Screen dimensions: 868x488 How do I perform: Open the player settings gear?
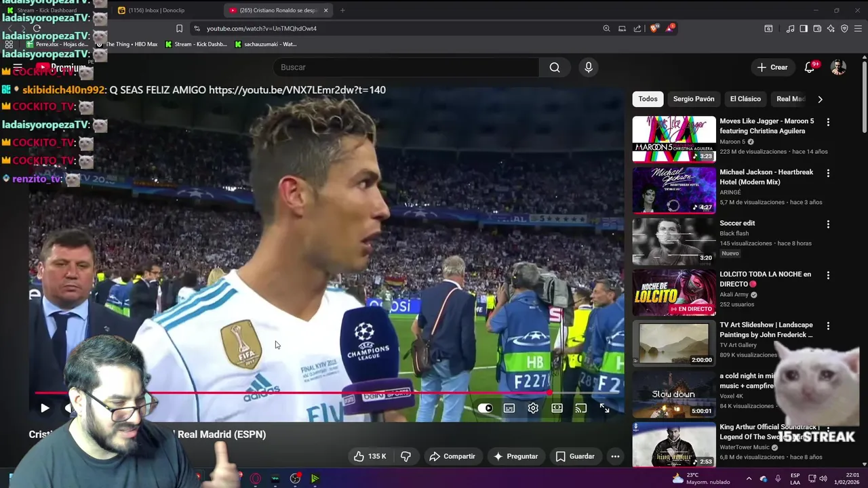tap(533, 408)
